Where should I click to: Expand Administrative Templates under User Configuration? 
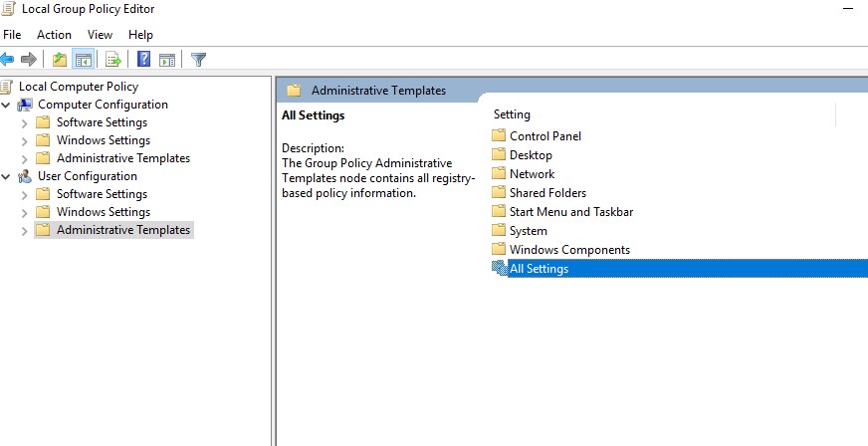point(24,231)
